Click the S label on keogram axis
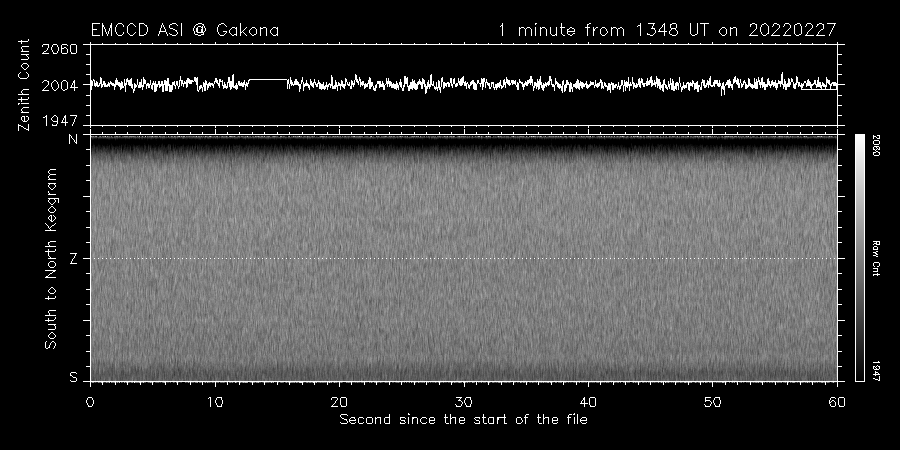 pos(73,377)
